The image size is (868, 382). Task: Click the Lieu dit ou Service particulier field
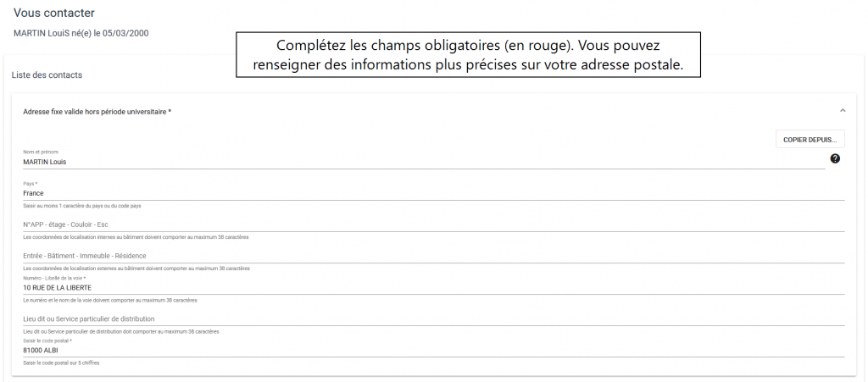(434, 319)
